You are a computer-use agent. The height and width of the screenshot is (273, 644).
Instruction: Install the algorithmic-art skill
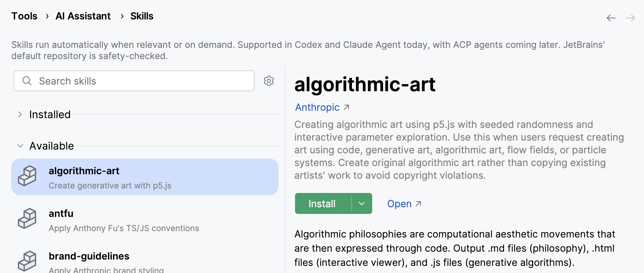(323, 203)
